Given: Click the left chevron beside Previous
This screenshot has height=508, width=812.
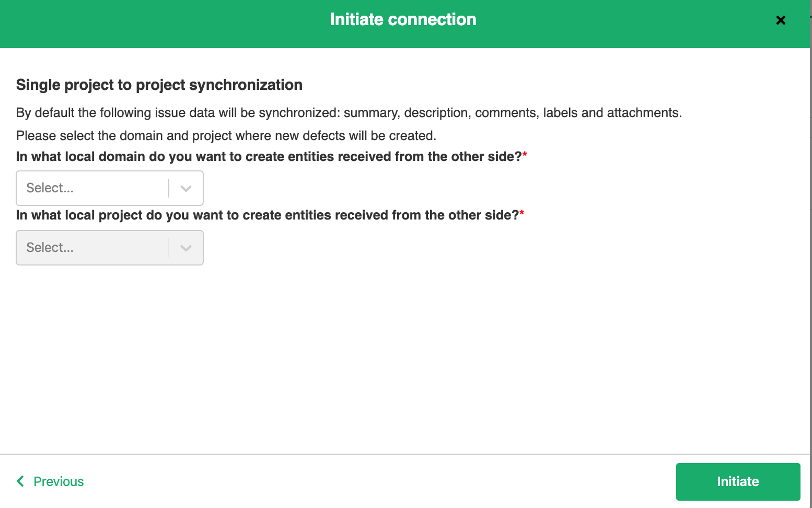Looking at the screenshot, I should pyautogui.click(x=20, y=481).
